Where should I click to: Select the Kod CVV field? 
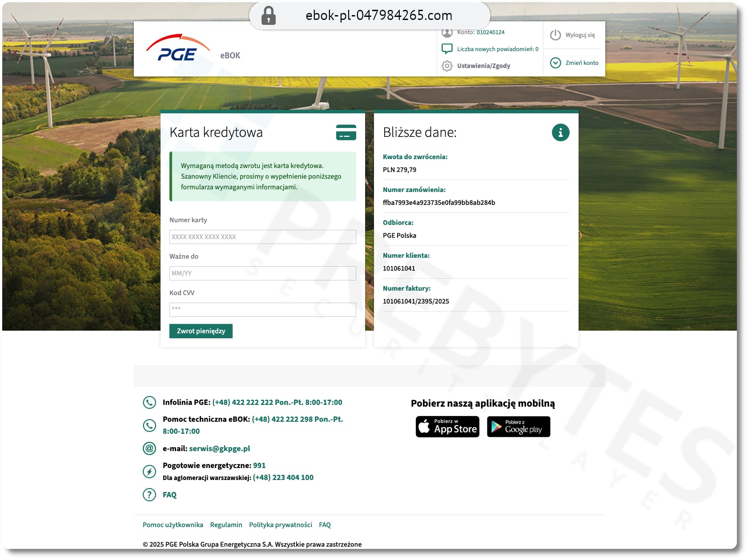262,310
